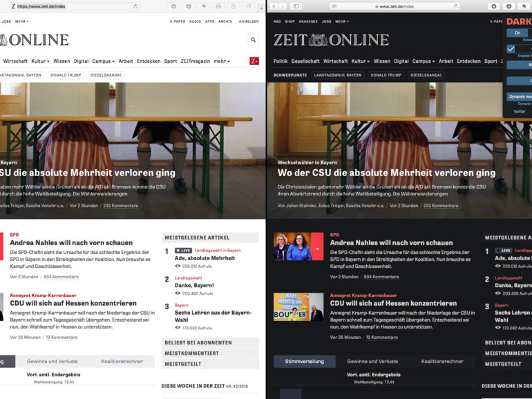Expand Campus menu on dark page
The image size is (532, 399).
[424, 61]
